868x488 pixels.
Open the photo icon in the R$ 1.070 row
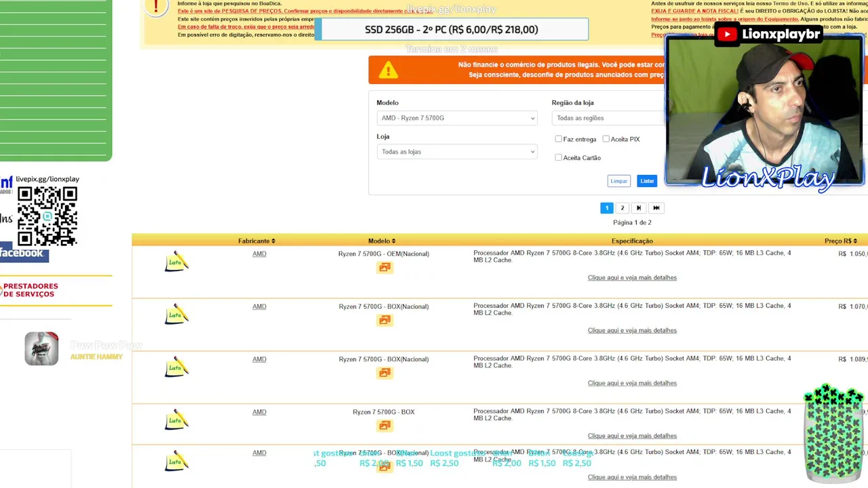pos(384,320)
